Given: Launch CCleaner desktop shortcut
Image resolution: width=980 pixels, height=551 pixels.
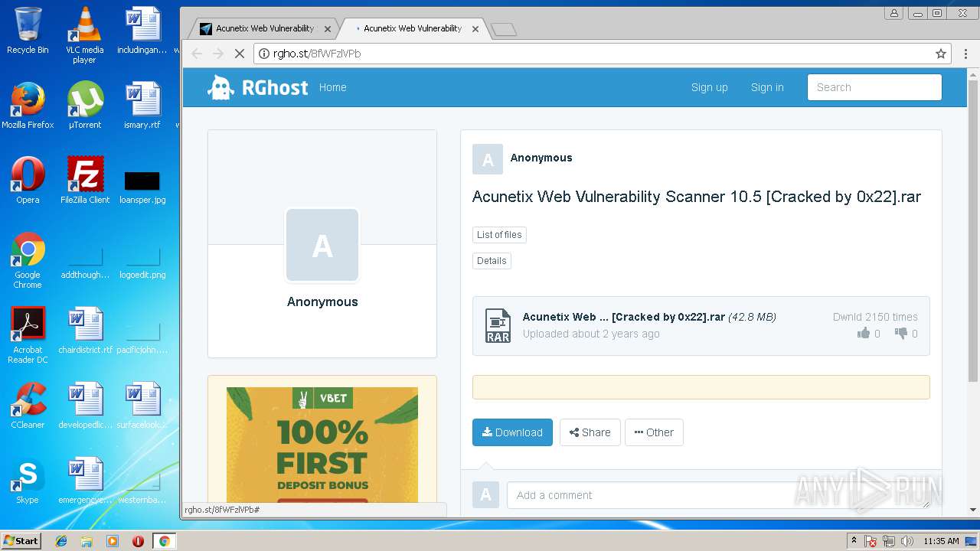Looking at the screenshot, I should 28,406.
